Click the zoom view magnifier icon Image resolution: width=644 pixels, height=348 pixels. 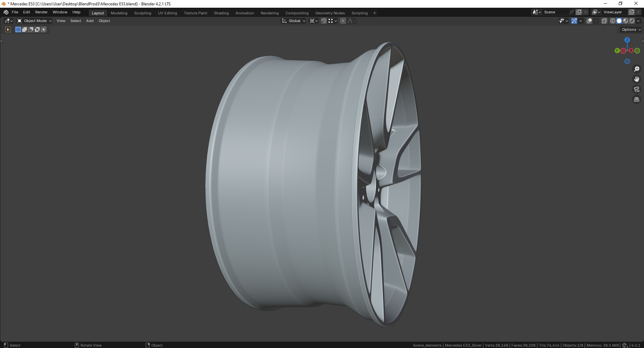[637, 69]
